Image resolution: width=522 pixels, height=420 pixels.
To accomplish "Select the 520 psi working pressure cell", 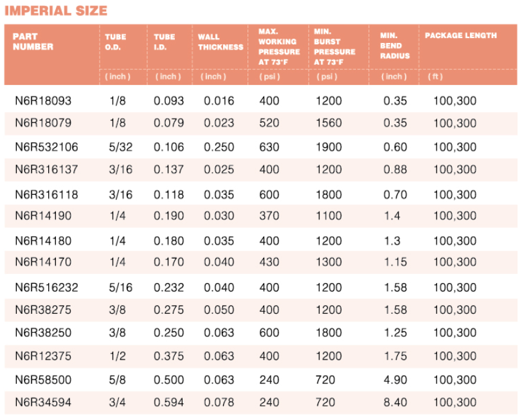I will [x=269, y=123].
